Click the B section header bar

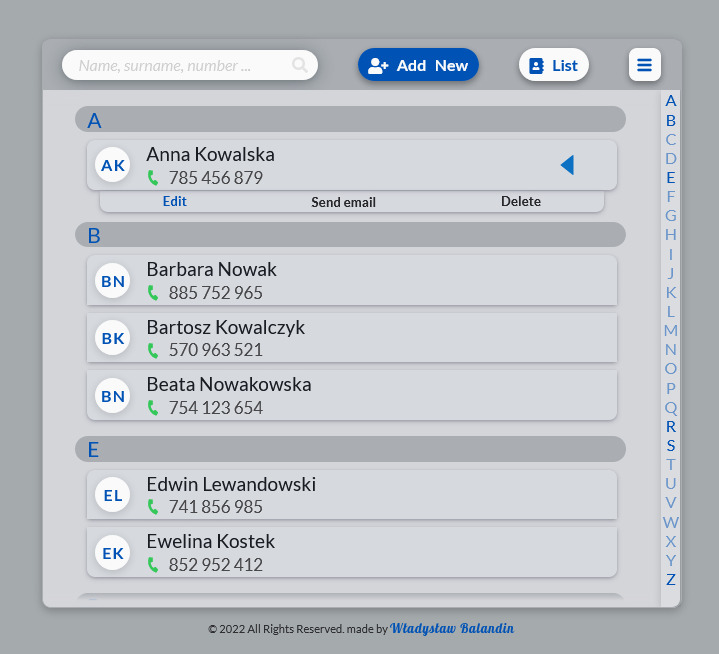(x=350, y=234)
